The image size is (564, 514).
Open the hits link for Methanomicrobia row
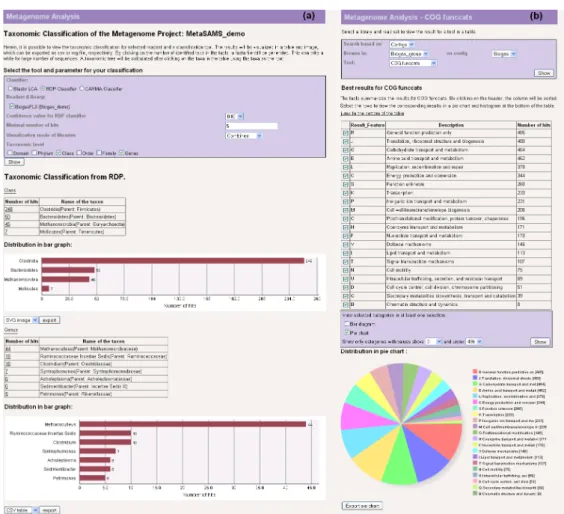8,224
